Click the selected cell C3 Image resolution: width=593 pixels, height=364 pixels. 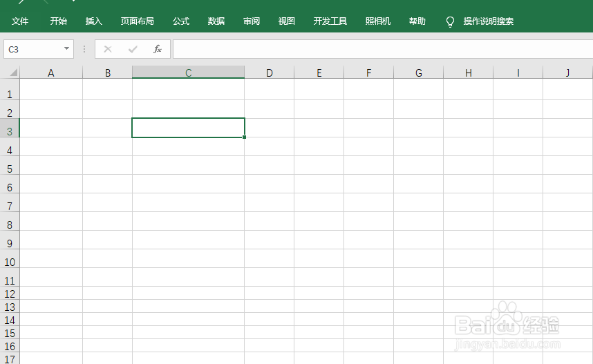click(x=189, y=128)
